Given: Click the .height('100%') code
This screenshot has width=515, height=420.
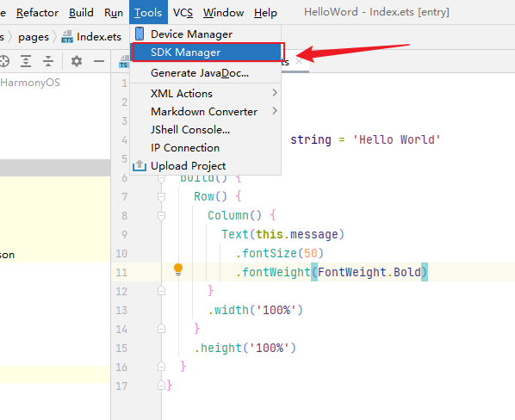Looking at the screenshot, I should (245, 348).
